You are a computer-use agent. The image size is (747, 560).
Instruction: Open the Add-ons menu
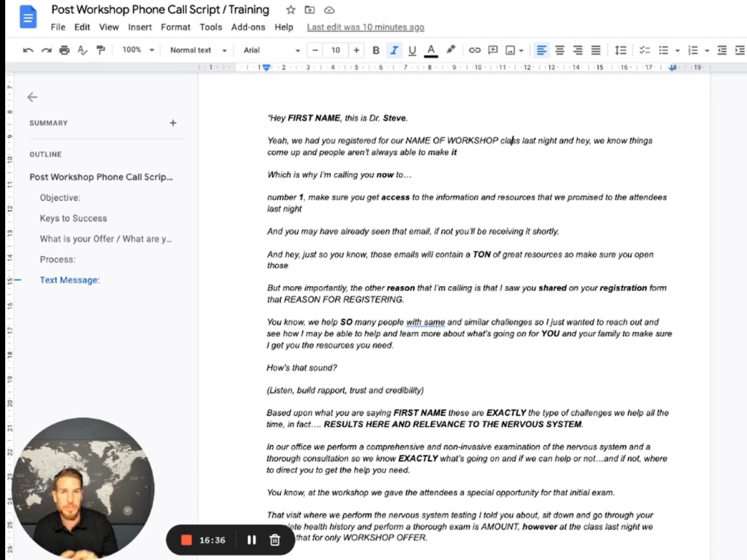[248, 27]
